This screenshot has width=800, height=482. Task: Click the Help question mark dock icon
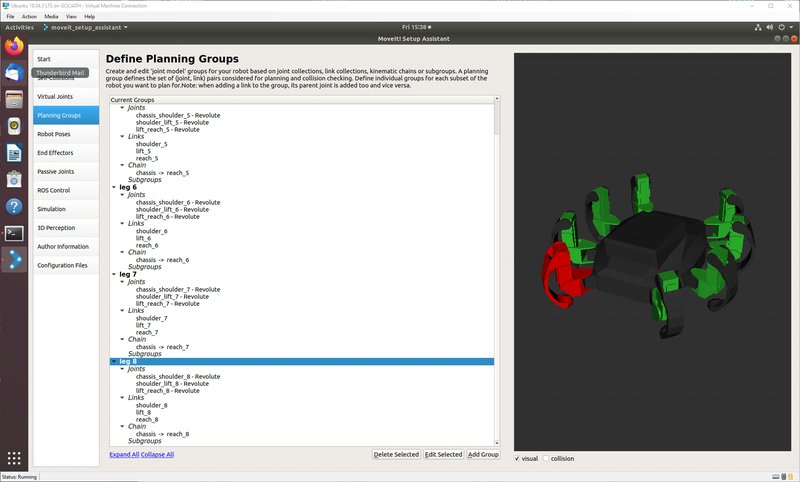tap(14, 206)
